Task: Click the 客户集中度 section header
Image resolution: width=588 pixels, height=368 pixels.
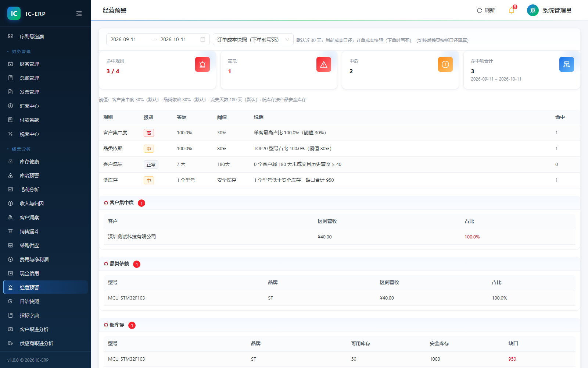Action: (340, 203)
